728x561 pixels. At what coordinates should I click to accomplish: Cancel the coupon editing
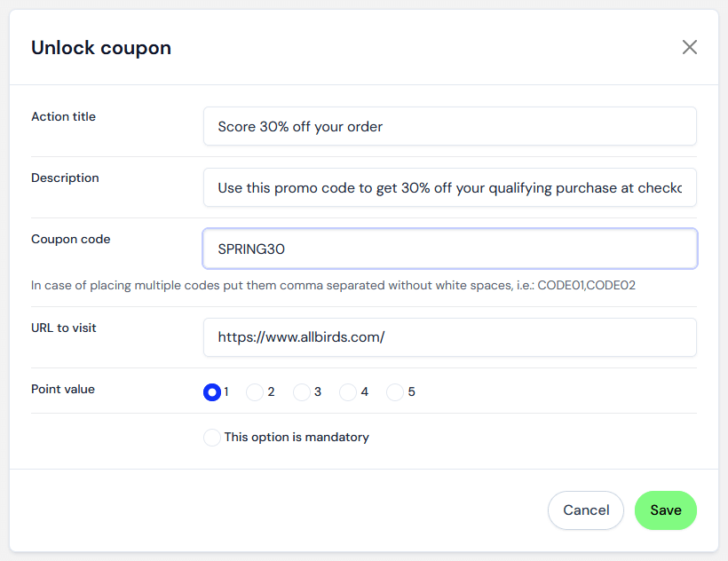click(585, 510)
